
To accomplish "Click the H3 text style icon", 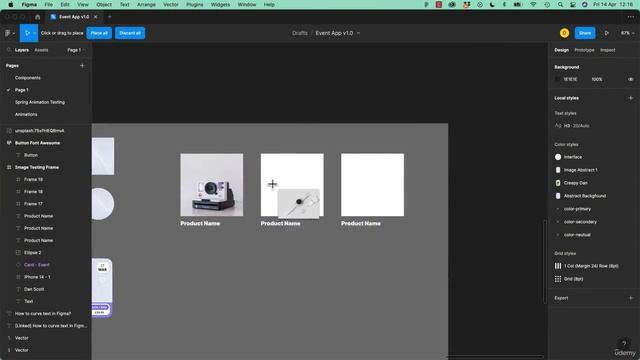I will pos(558,126).
